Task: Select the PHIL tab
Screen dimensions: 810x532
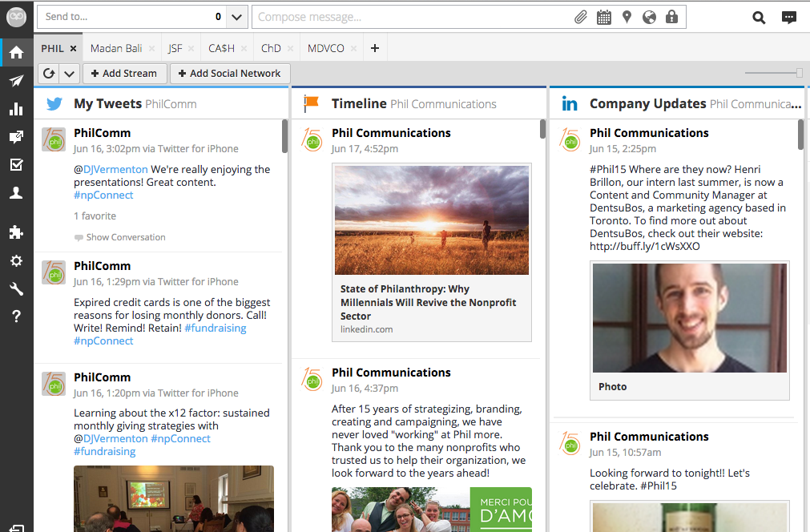Action: pos(53,48)
